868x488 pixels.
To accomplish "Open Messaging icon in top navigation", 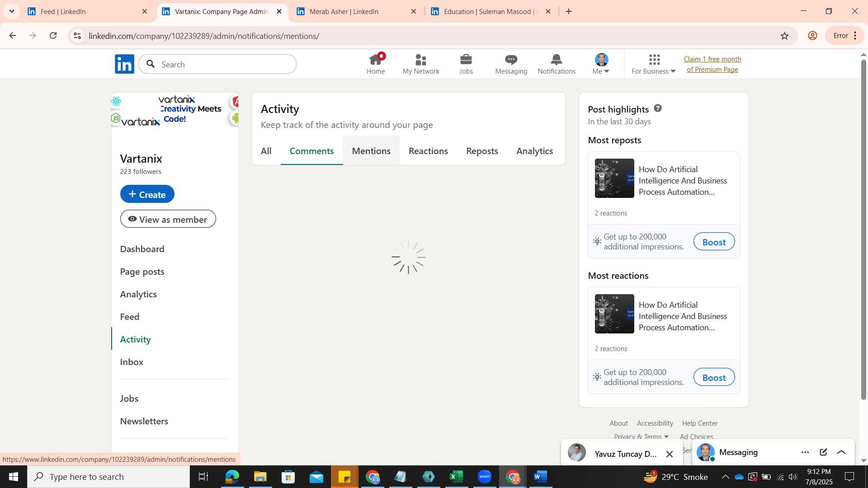I will point(511,64).
